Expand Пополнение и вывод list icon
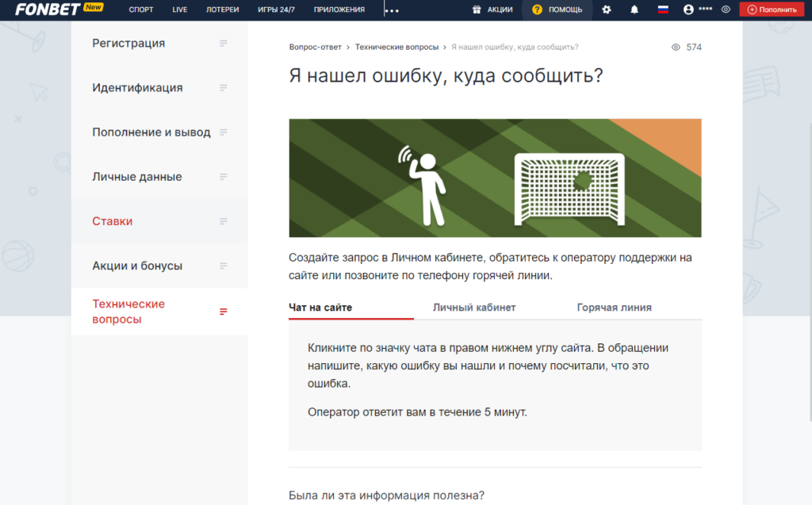 [223, 132]
